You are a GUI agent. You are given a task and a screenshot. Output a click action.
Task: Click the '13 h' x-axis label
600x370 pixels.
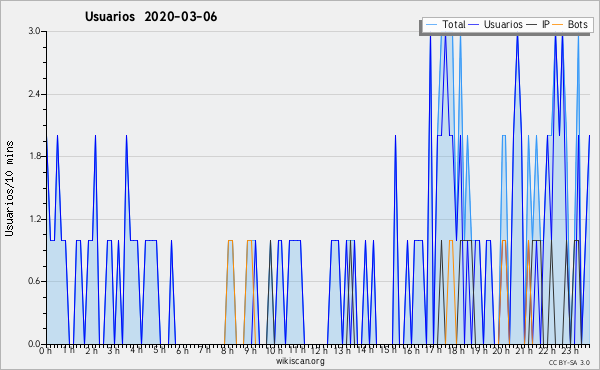[x=342, y=351]
